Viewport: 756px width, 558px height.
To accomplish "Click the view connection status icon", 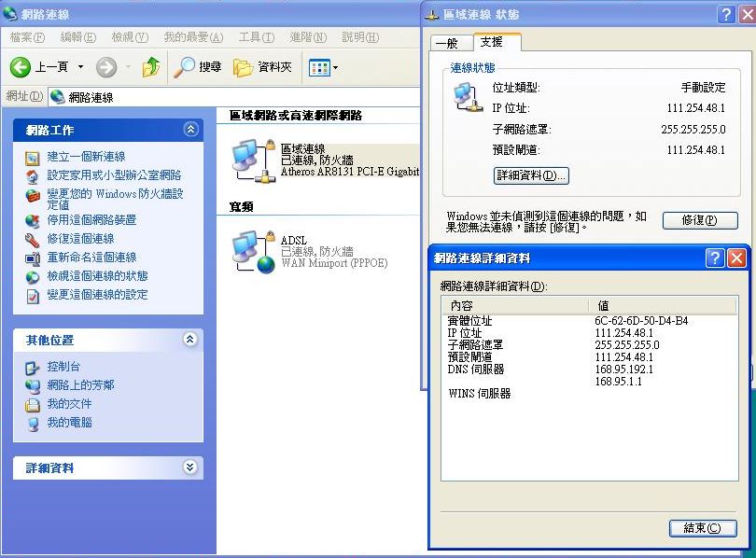I will pyautogui.click(x=33, y=277).
